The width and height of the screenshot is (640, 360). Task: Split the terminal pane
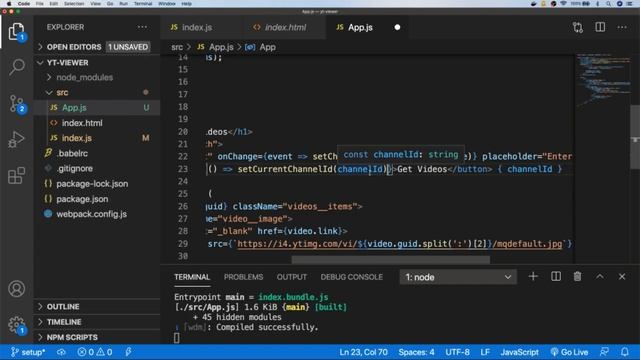point(556,277)
